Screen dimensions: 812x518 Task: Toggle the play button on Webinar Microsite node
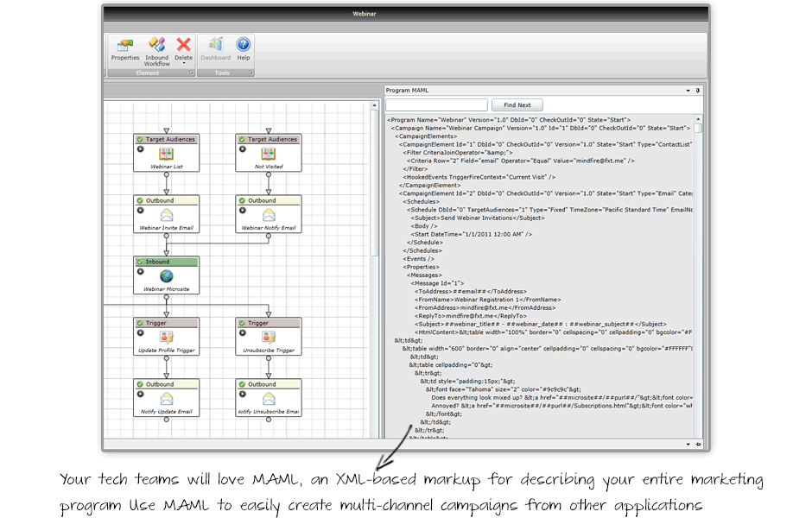tap(140, 271)
